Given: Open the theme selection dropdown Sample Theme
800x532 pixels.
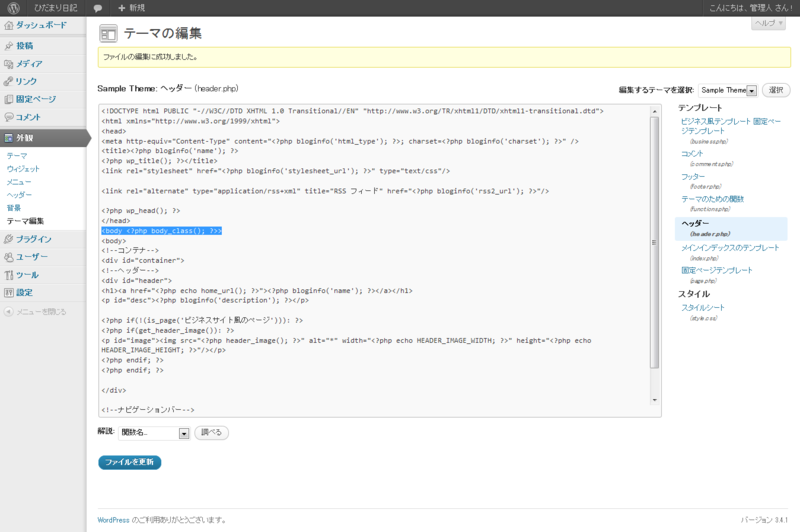Looking at the screenshot, I should tap(728, 90).
